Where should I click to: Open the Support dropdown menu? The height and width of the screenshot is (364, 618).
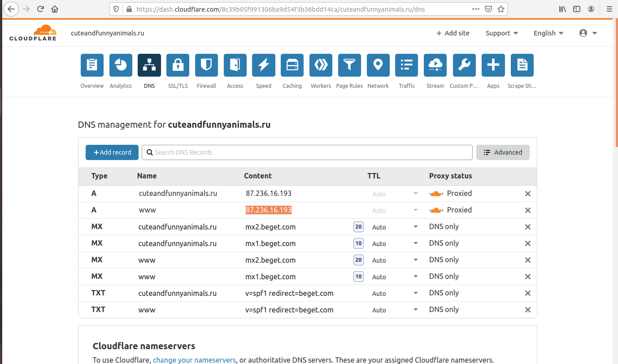(x=502, y=33)
